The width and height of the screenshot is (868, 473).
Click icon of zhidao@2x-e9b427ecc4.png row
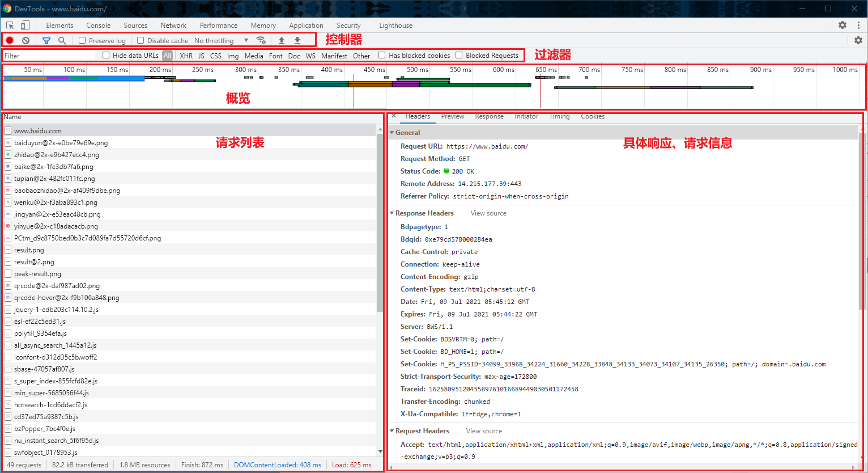pos(8,155)
